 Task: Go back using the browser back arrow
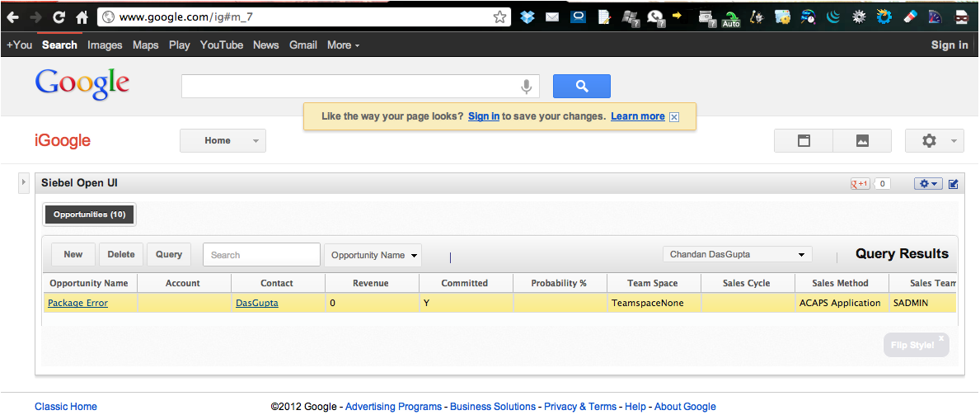[x=12, y=17]
